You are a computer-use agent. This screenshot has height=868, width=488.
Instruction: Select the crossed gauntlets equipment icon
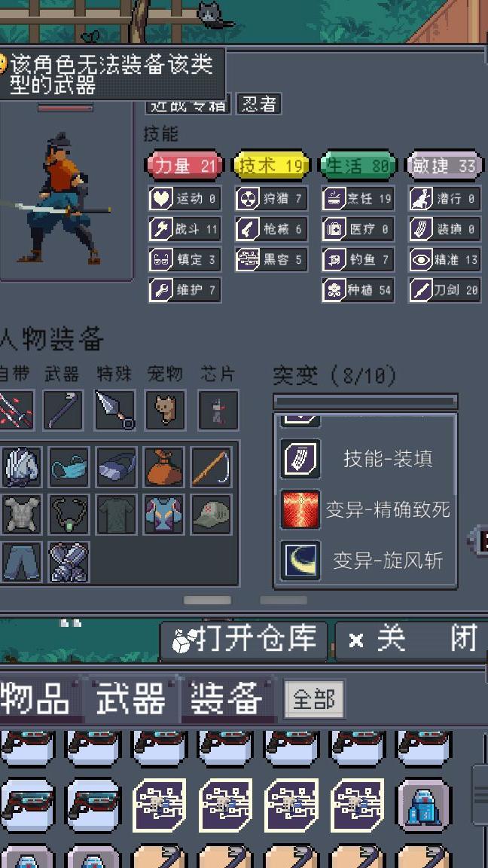[69, 562]
